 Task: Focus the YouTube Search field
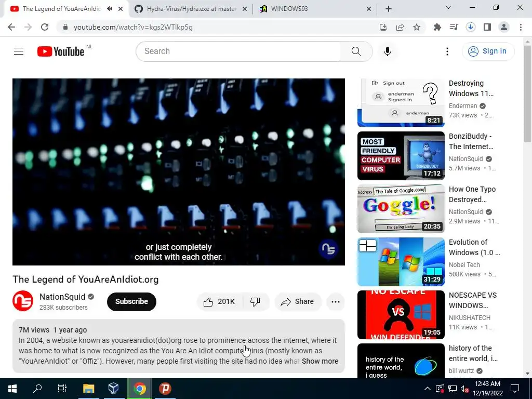pyautogui.click(x=238, y=51)
